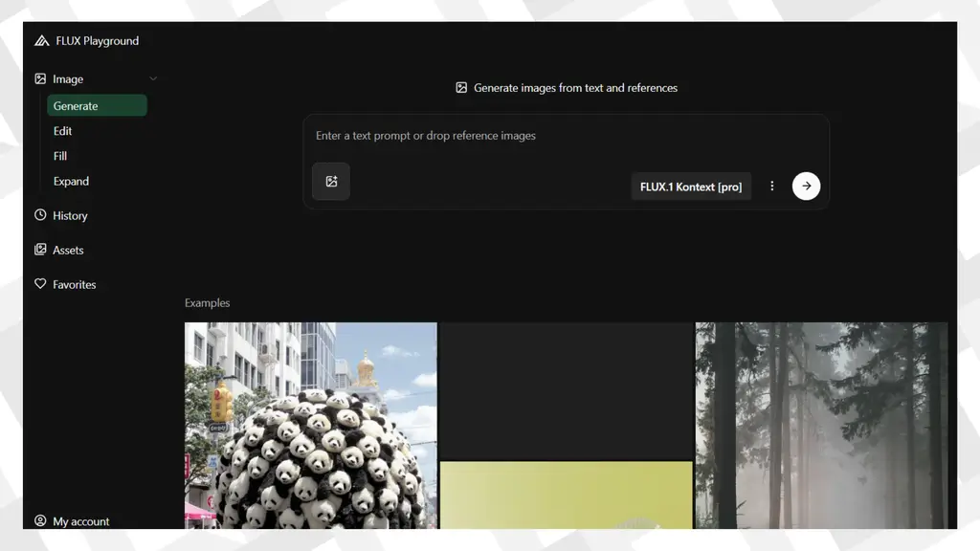Collapse the Image section chevron

(x=151, y=78)
